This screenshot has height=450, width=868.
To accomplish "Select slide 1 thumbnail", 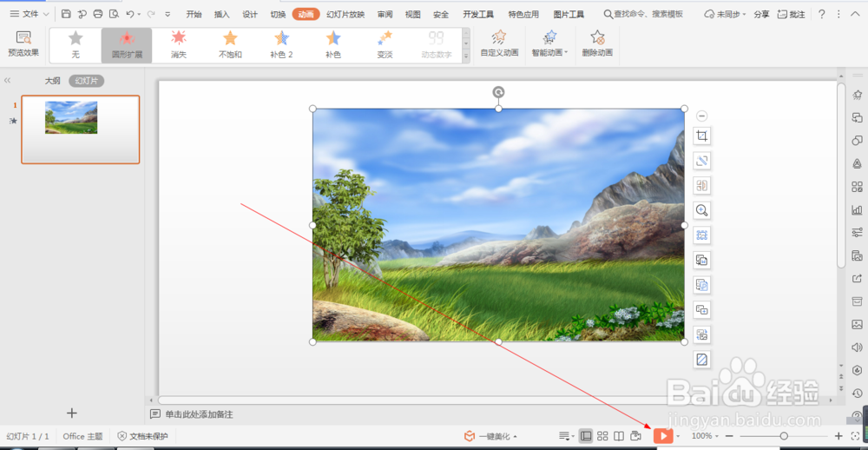I will [x=80, y=129].
